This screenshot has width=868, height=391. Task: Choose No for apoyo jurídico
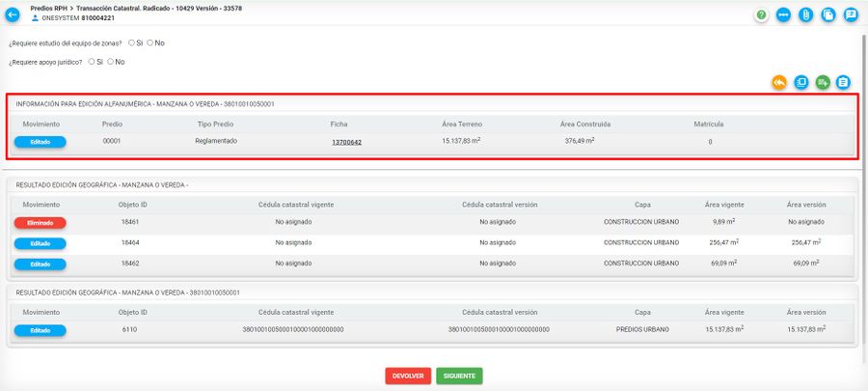111,62
